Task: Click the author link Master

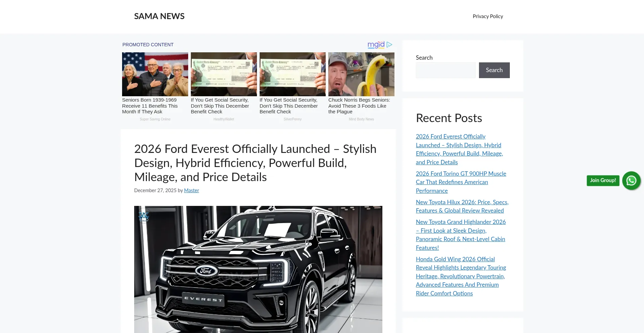Action: click(191, 190)
